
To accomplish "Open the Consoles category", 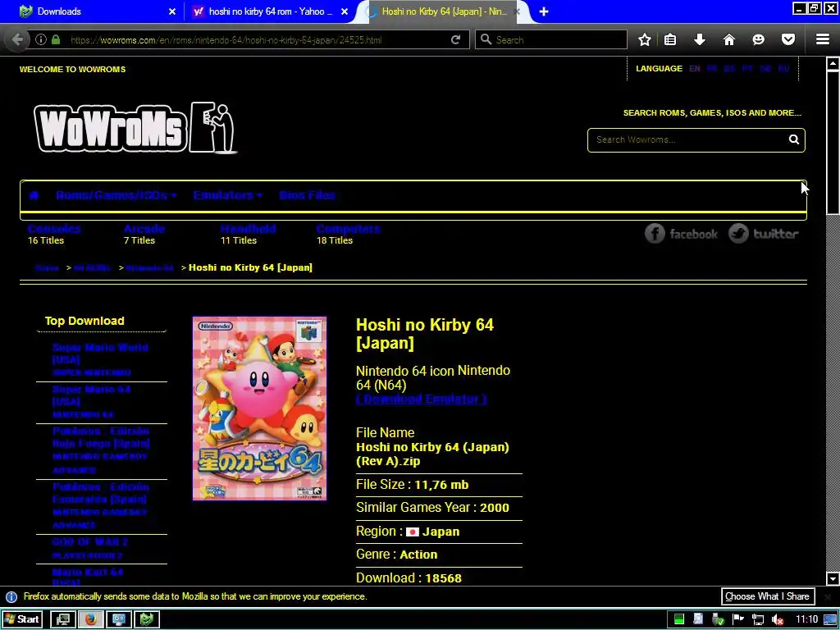I will 54,229.
